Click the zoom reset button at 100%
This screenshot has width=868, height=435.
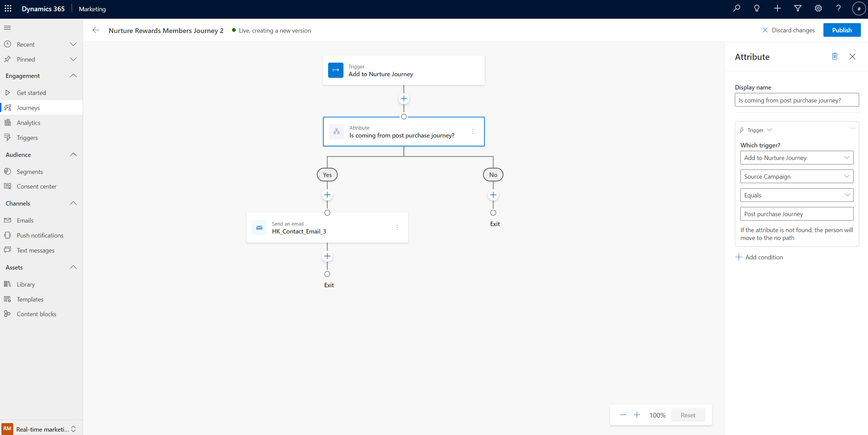point(688,415)
